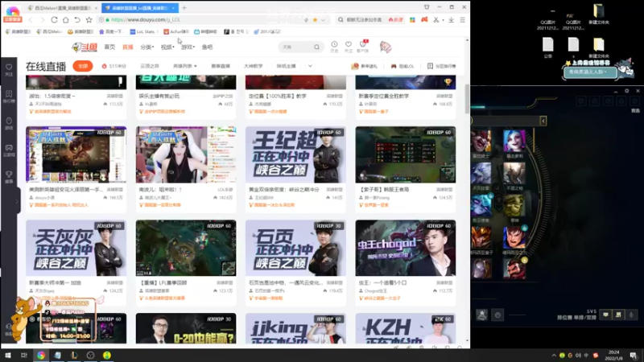Expand more category filters chevron

click(x=310, y=66)
